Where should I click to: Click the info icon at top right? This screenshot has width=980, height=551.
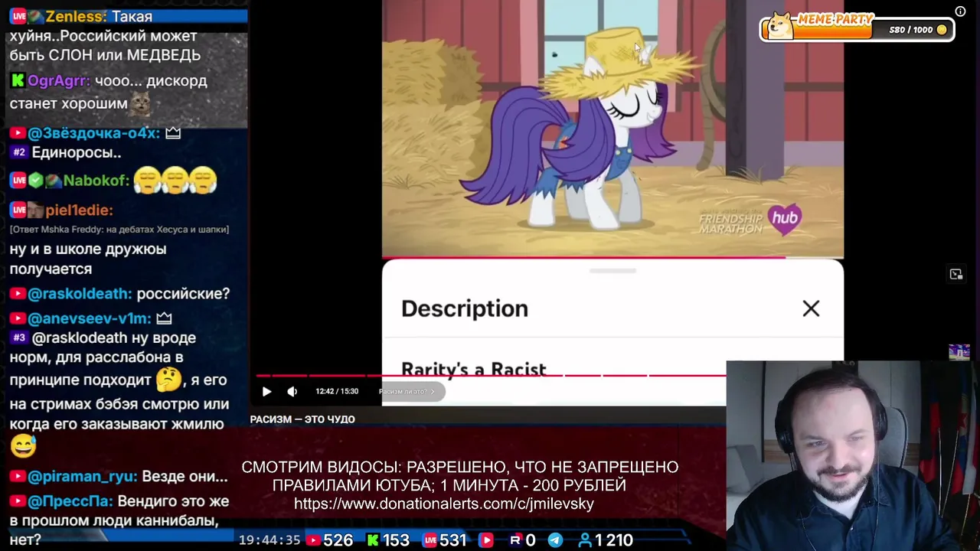960,11
